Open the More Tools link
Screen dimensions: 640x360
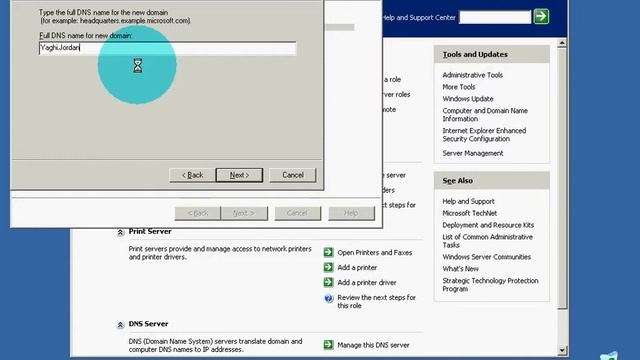coord(459,87)
